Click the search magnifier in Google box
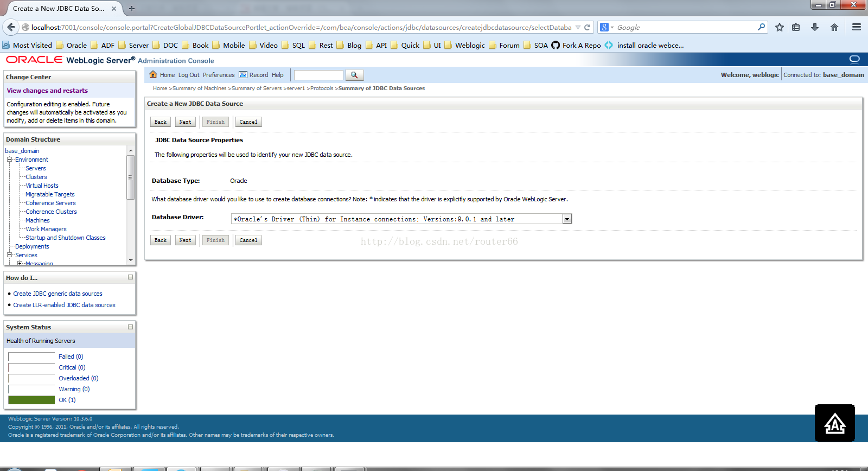Viewport: 868px width, 471px height. click(761, 27)
